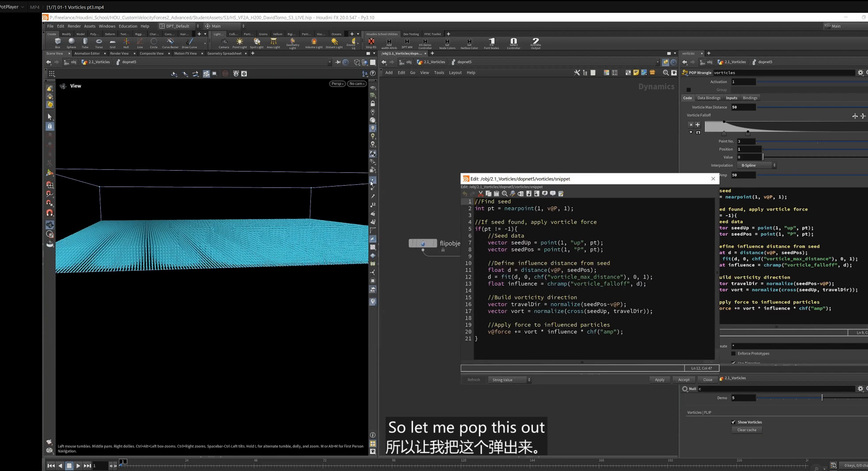This screenshot has width=868, height=471.
Task: Create a Spot Light
Action: 257,43
